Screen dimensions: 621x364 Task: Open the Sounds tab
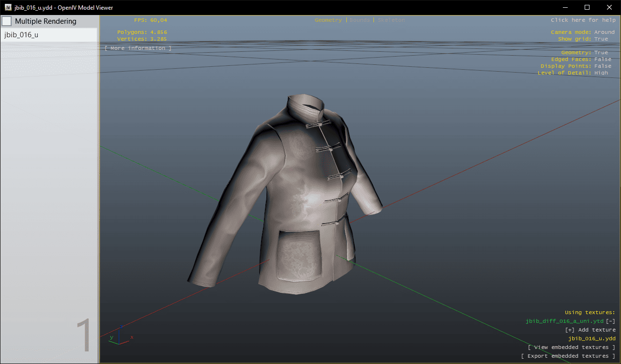[x=359, y=20]
